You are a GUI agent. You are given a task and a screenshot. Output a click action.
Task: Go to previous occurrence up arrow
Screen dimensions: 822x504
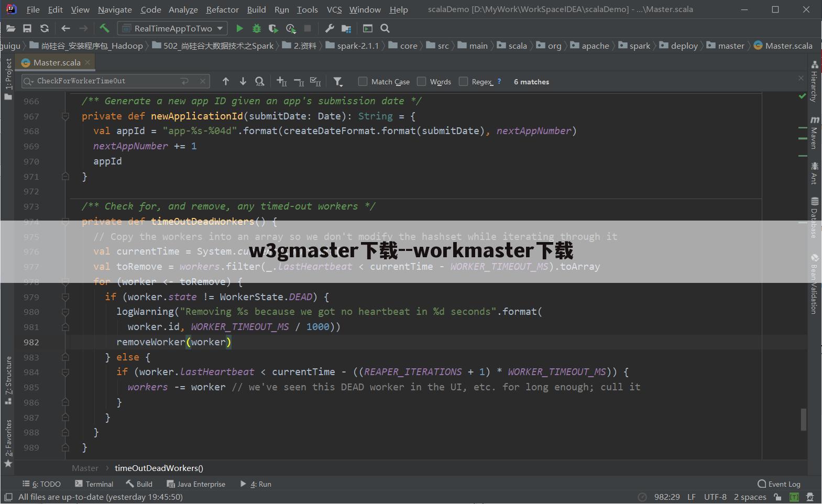226,81
